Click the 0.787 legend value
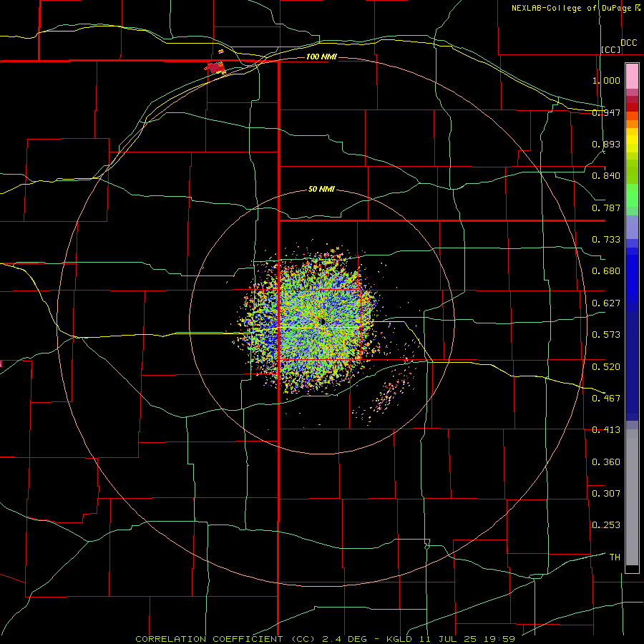Screen dimensions: 644x644 click(x=606, y=208)
